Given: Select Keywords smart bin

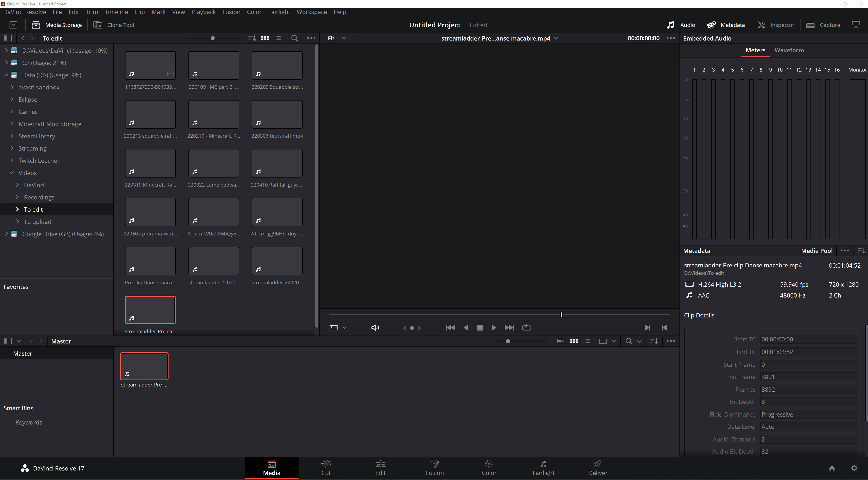Looking at the screenshot, I should pos(29,422).
